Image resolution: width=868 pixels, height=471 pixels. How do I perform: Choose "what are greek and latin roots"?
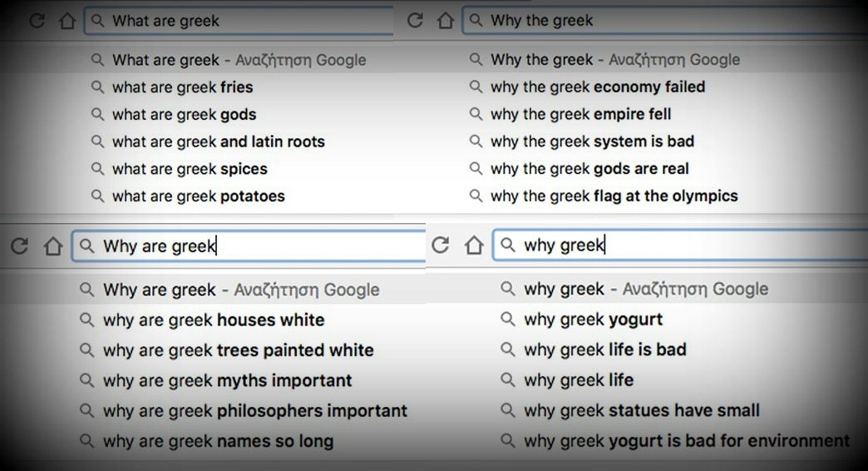pos(218,142)
